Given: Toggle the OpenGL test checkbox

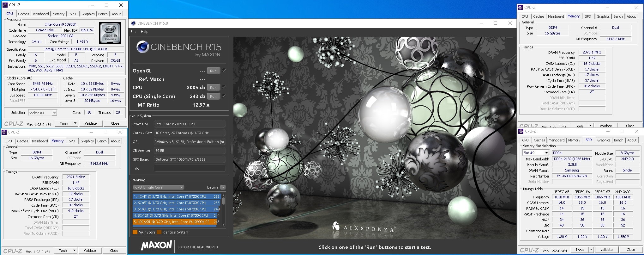Looking at the screenshot, I should coord(224,71).
